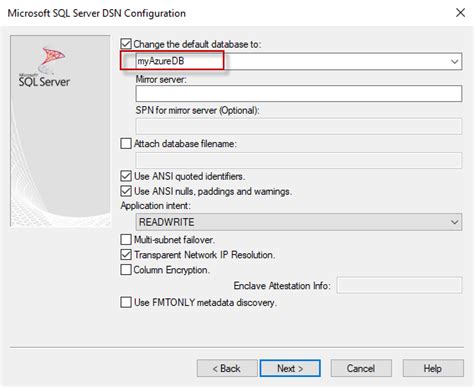Click the Microsoft SQL Server DSN Configuration title

pyautogui.click(x=97, y=13)
